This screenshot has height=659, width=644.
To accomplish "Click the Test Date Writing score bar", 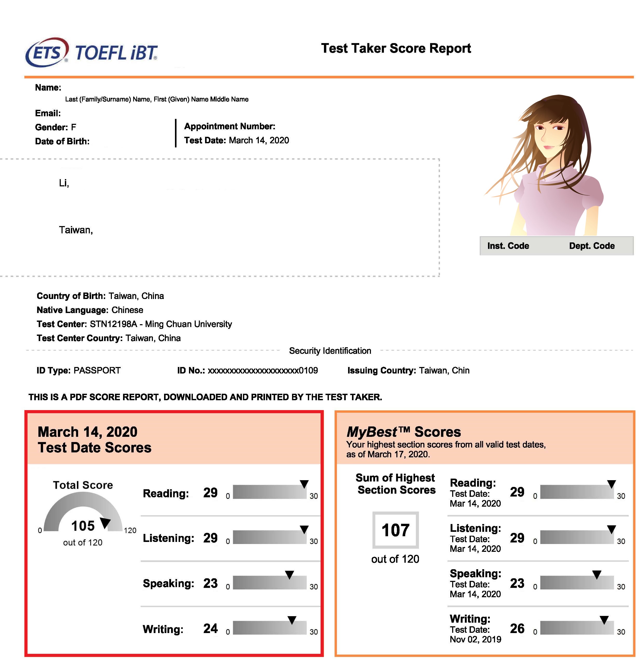I will tap(270, 628).
